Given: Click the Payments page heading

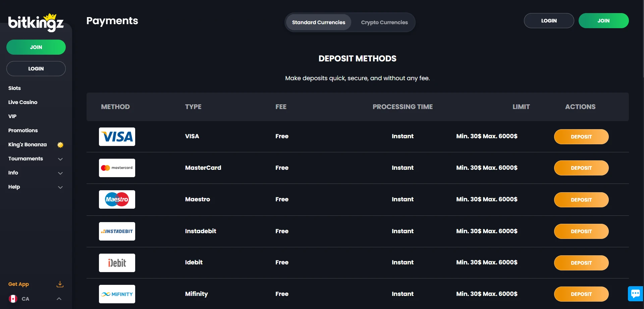Looking at the screenshot, I should coord(112,21).
